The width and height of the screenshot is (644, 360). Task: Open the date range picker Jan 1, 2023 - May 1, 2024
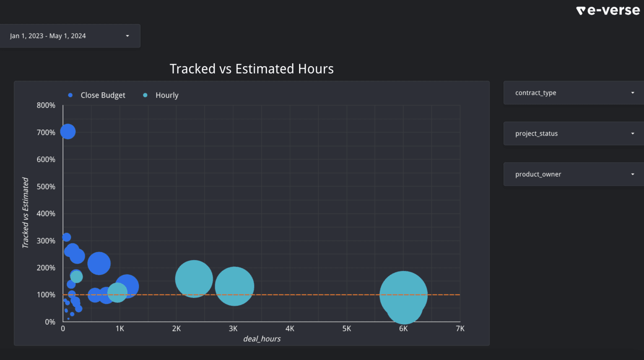[70, 36]
